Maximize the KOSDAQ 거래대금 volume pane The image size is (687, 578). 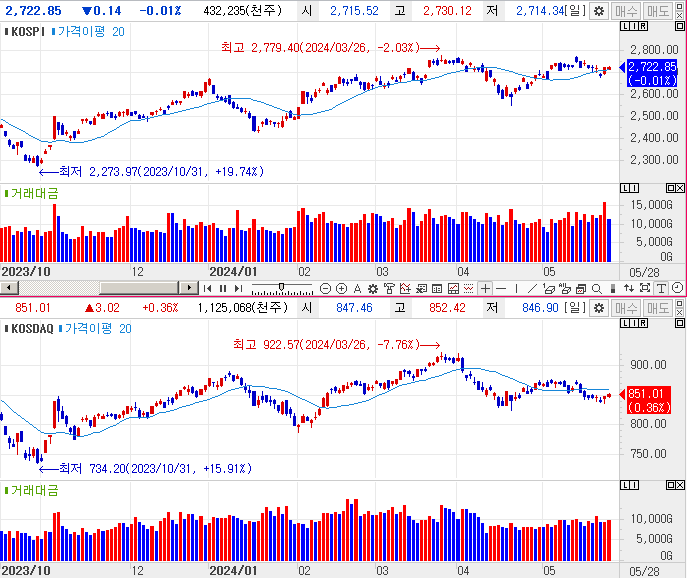point(670,485)
